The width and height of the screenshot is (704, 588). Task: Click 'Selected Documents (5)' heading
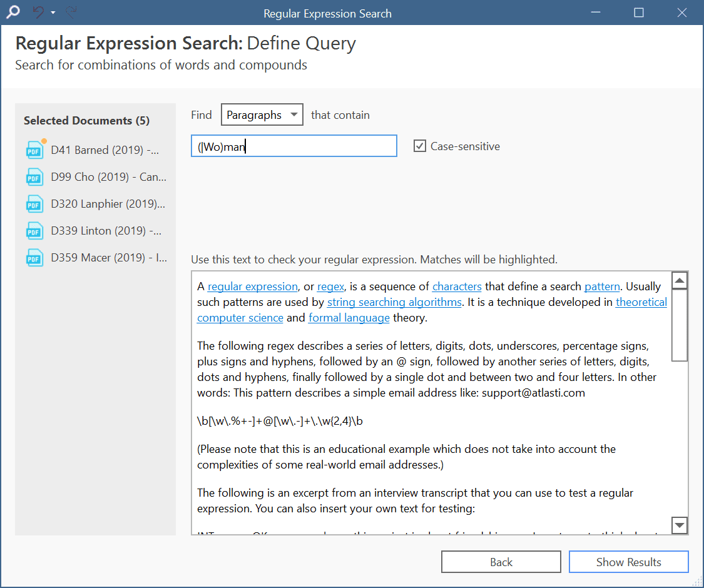point(86,121)
